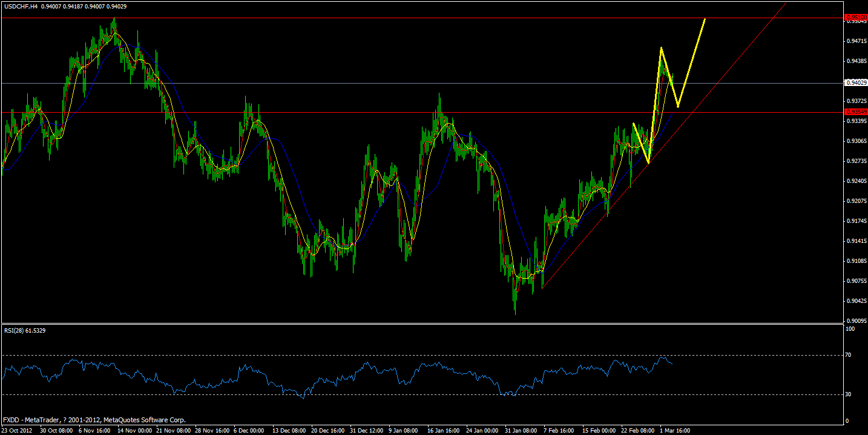Select the 31 Jan 08:00 axis label
Image resolution: width=868 pixels, height=435 pixels.
[520, 430]
